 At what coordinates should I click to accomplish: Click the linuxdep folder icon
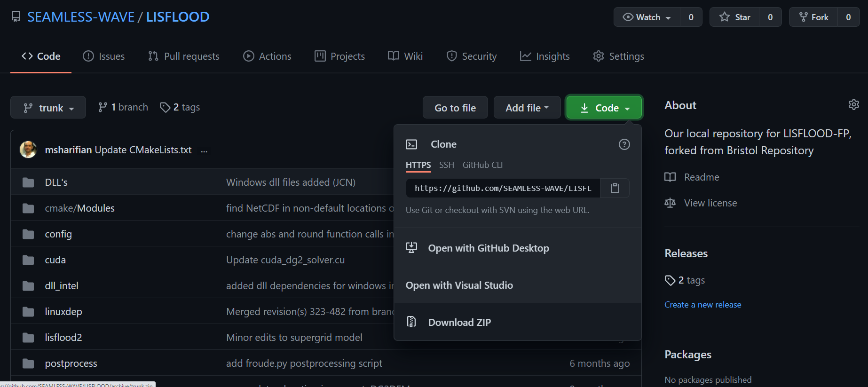click(x=28, y=311)
